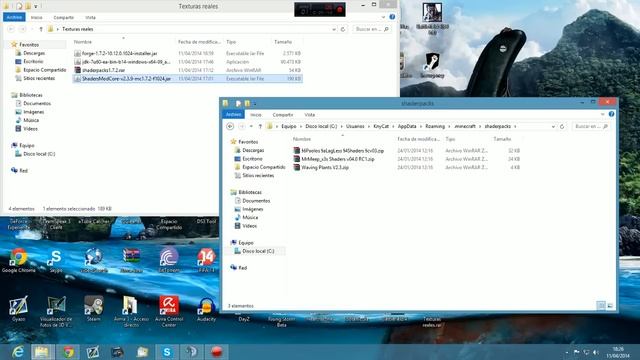The width and height of the screenshot is (640, 360).
Task: Open address bar dropdown in Texturas reales
Action: [334, 29]
